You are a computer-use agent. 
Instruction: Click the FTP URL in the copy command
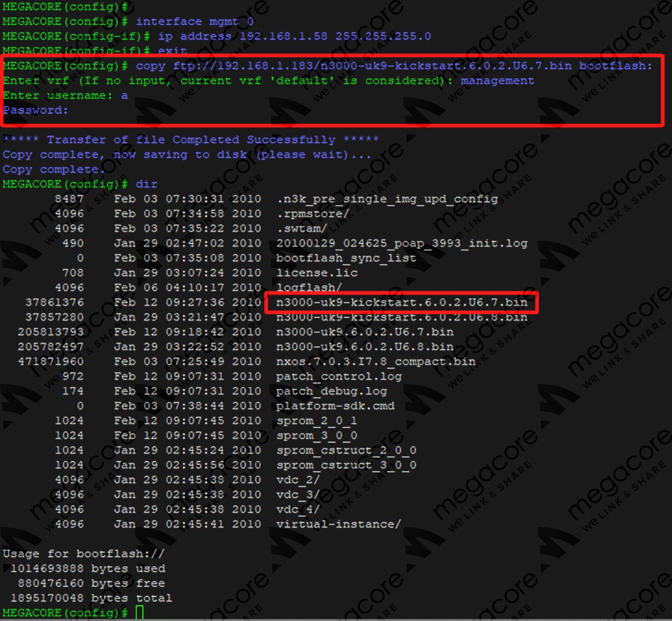tap(372, 66)
